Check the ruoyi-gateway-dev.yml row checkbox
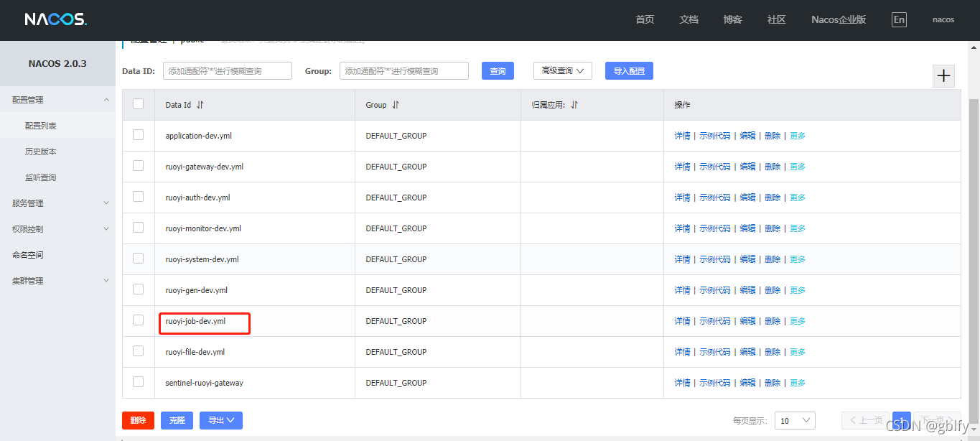Image resolution: width=980 pixels, height=441 pixels. point(139,166)
